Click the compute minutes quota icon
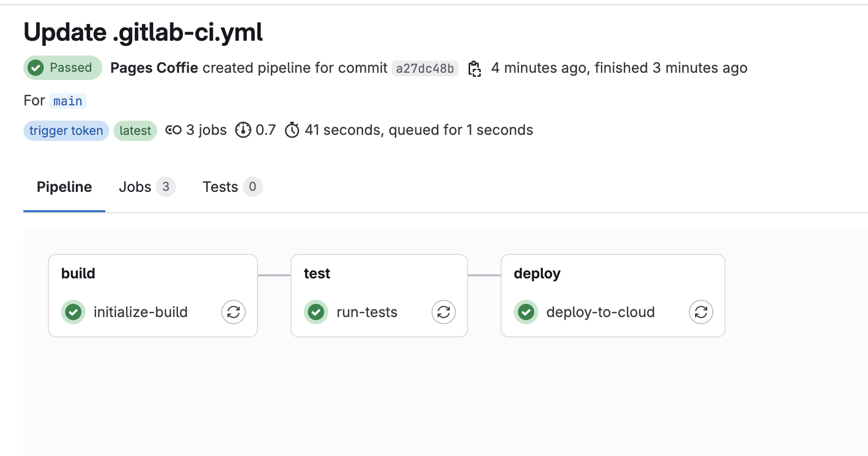This screenshot has height=456, width=868. pyautogui.click(x=243, y=130)
